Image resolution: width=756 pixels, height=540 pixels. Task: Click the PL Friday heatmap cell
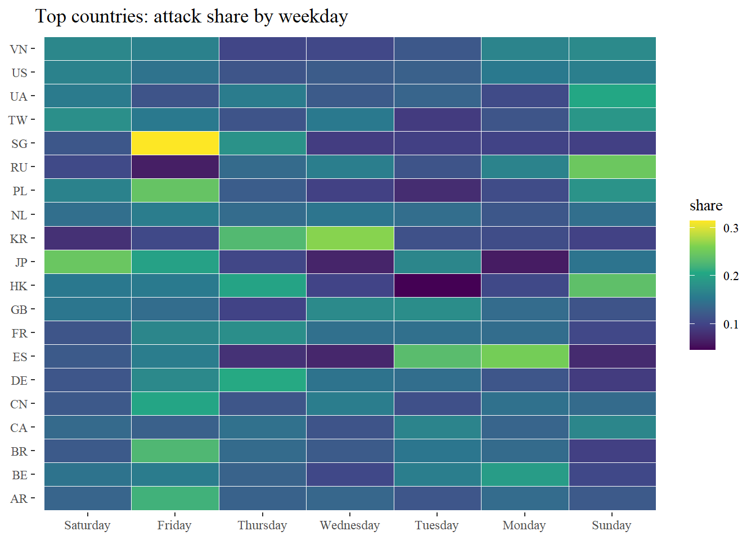coord(175,191)
